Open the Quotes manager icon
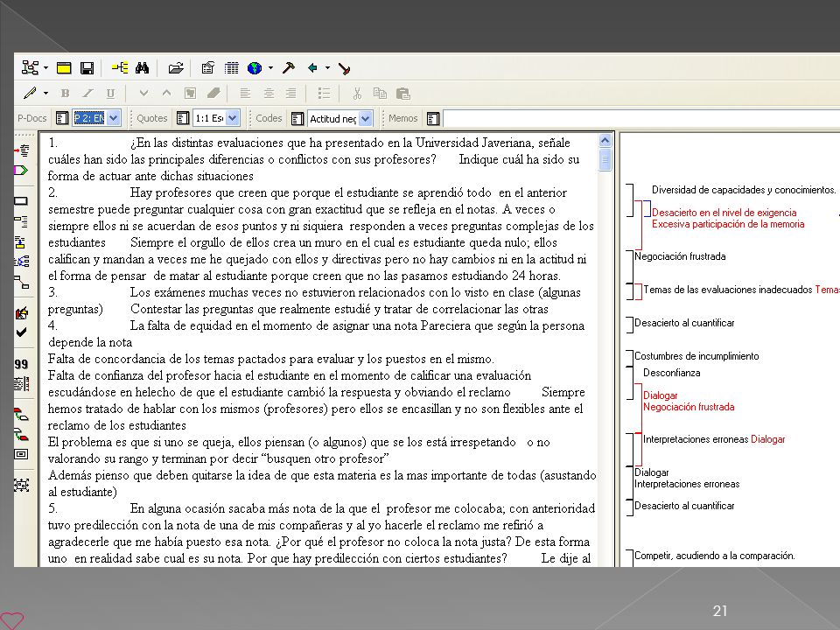Image resolution: width=840 pixels, height=630 pixels. 183,118
